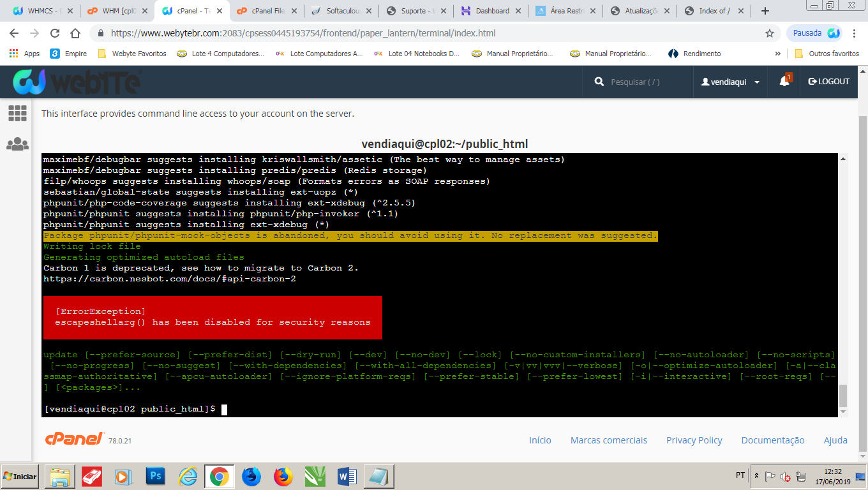Open Photoshop from the taskbar
868x490 pixels.
156,476
